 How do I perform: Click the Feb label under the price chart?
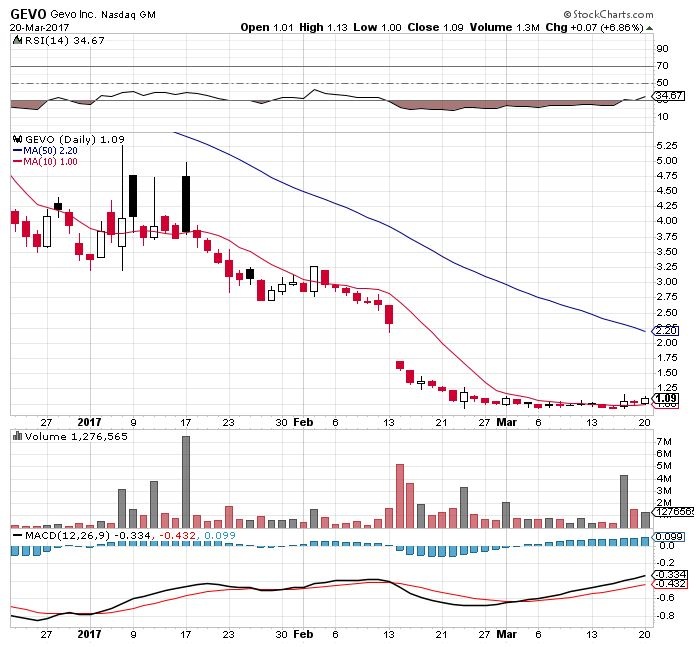[x=305, y=422]
